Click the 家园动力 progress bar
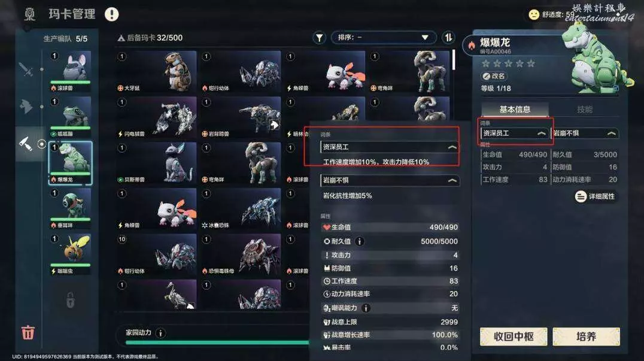This screenshot has height=361, width=644. (x=217, y=342)
